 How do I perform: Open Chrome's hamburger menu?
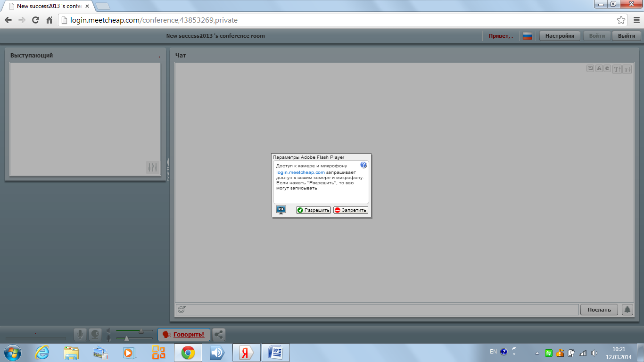pos(636,20)
